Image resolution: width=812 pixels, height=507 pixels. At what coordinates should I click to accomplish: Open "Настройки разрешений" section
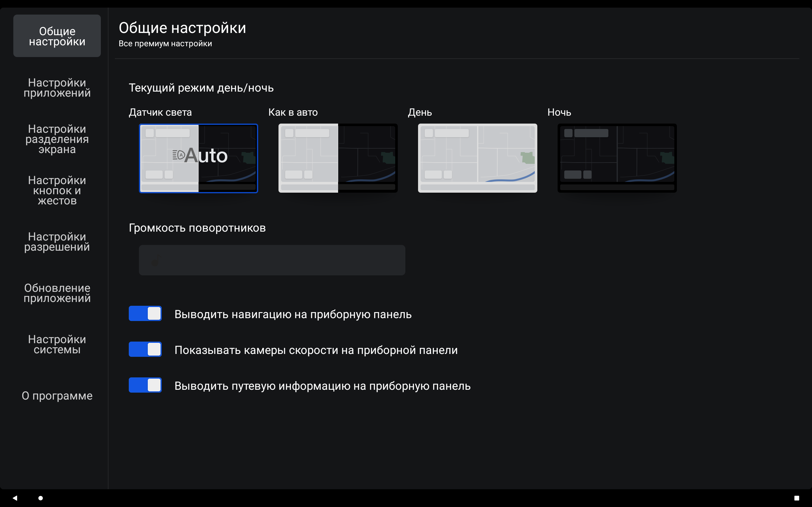point(57,241)
